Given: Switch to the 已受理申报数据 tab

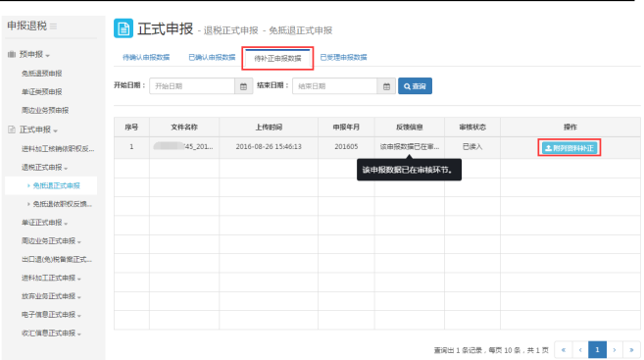Looking at the screenshot, I should (x=343, y=57).
